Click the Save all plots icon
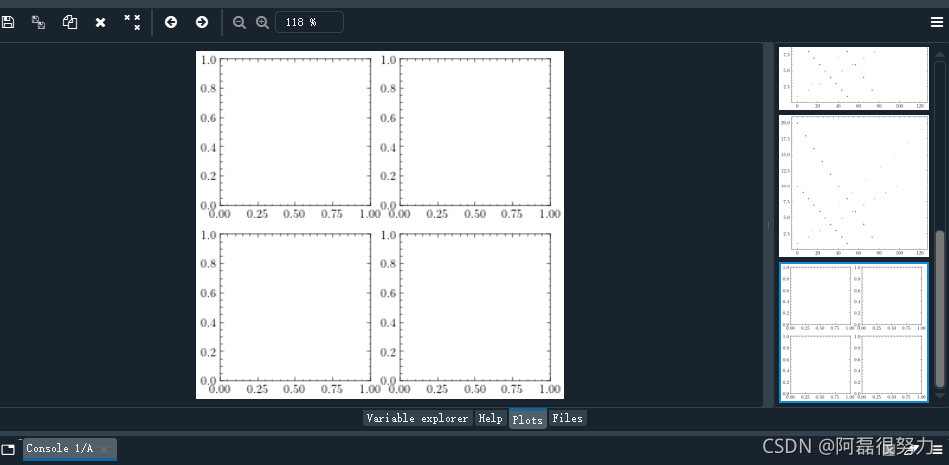This screenshot has height=465, width=949. click(x=38, y=22)
